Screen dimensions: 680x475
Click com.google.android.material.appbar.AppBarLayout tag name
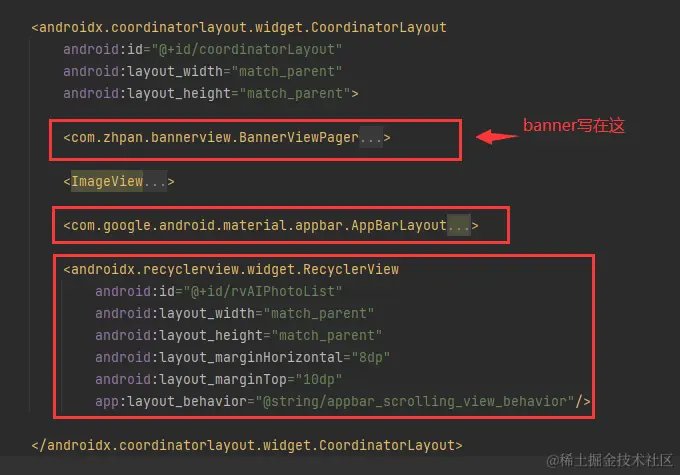pos(258,225)
